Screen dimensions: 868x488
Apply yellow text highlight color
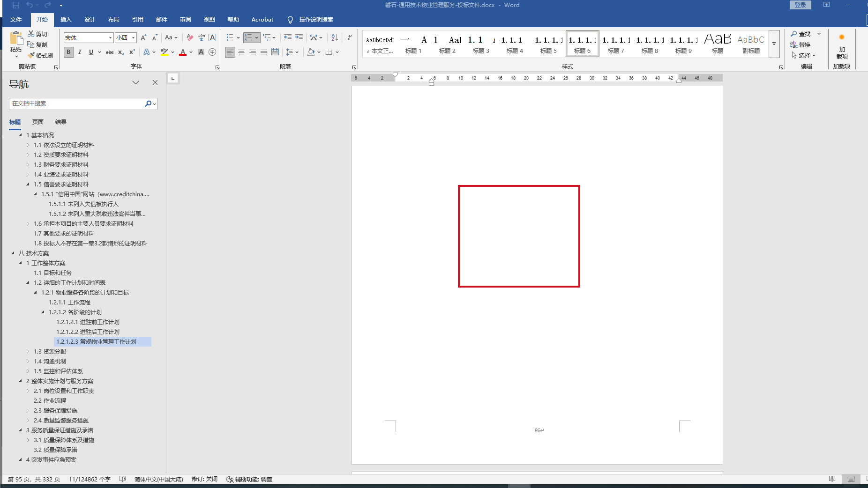[165, 52]
